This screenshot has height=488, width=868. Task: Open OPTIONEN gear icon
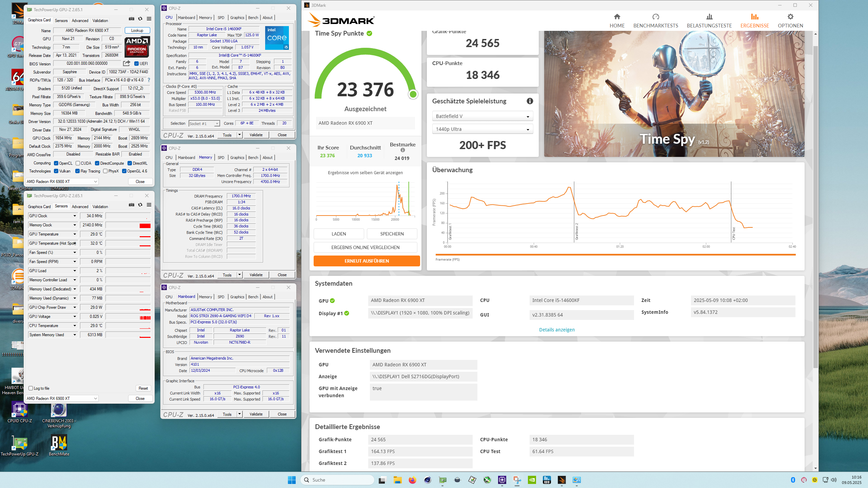click(x=790, y=17)
